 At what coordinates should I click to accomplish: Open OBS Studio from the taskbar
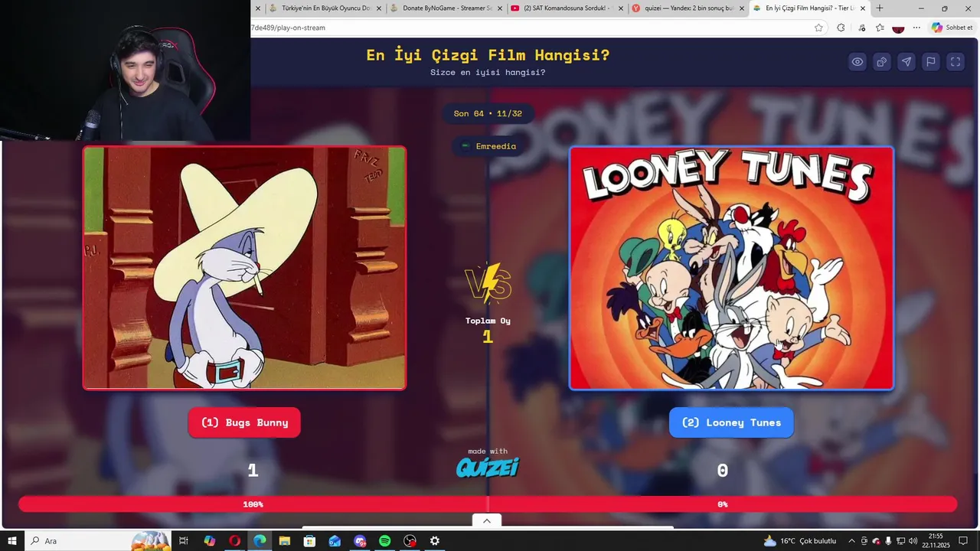point(410,541)
